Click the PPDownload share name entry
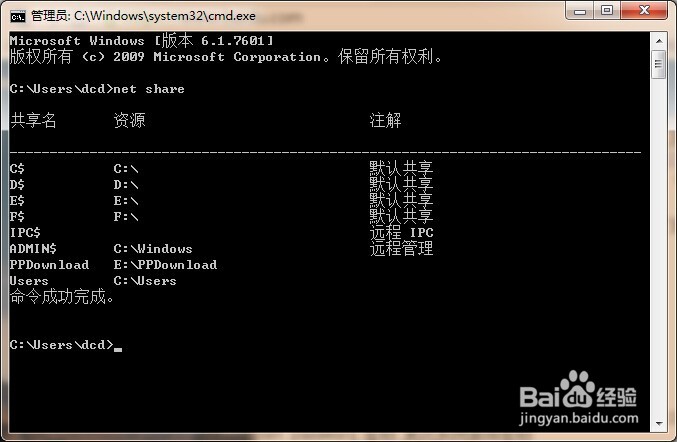 pyautogui.click(x=49, y=265)
